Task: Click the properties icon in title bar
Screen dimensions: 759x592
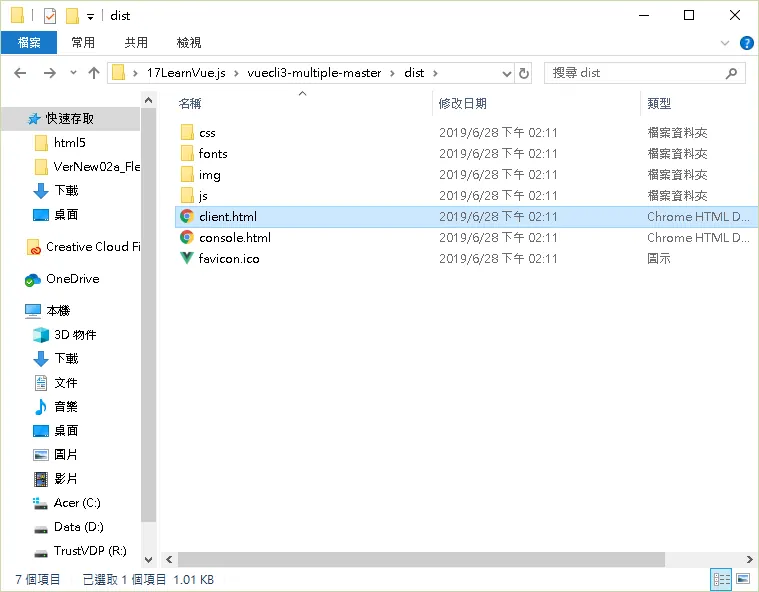Action: point(50,16)
